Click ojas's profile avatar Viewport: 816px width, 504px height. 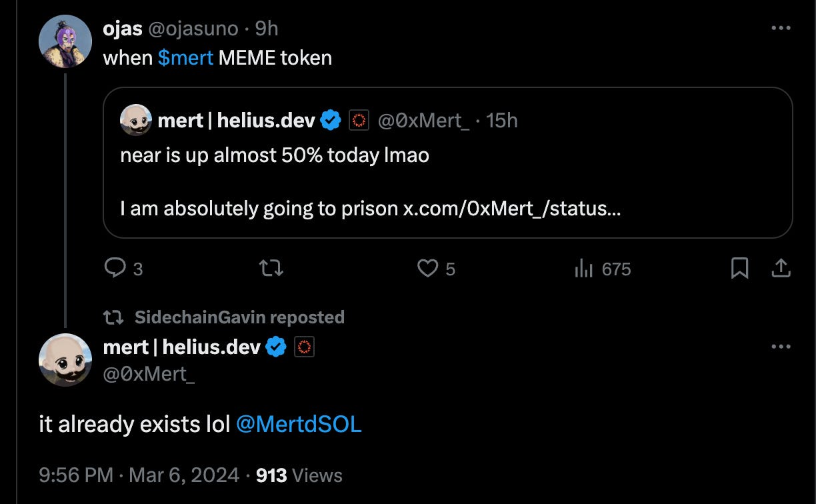65,41
